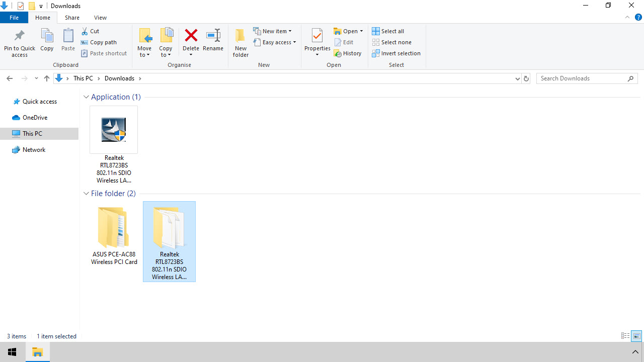This screenshot has height=362, width=644.
Task: Click the Rename icon in ribbon
Action: pos(213,36)
